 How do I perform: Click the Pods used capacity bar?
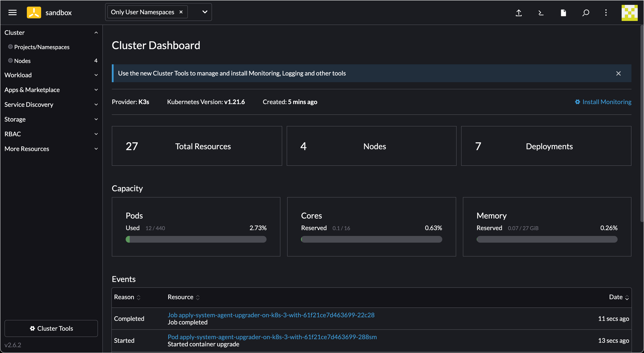(196, 239)
